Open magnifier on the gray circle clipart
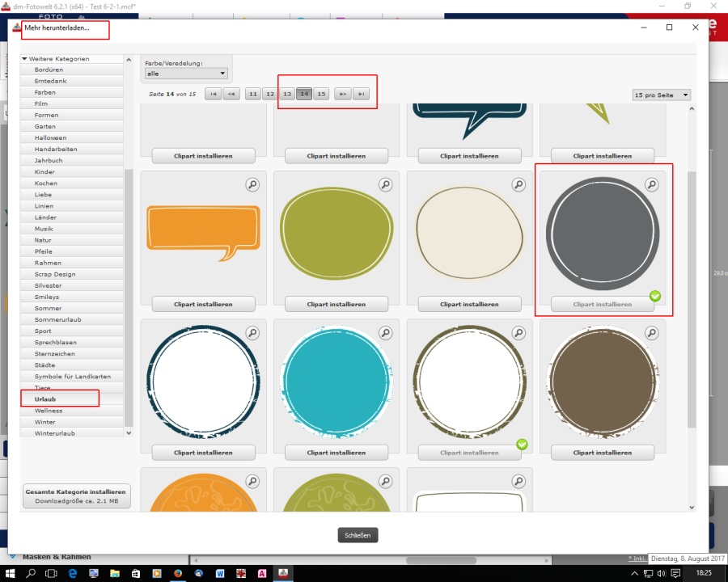The width and height of the screenshot is (728, 582). coord(651,185)
